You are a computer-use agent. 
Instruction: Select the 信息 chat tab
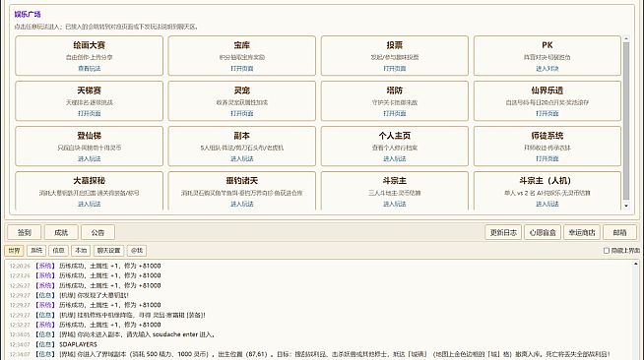[59, 251]
